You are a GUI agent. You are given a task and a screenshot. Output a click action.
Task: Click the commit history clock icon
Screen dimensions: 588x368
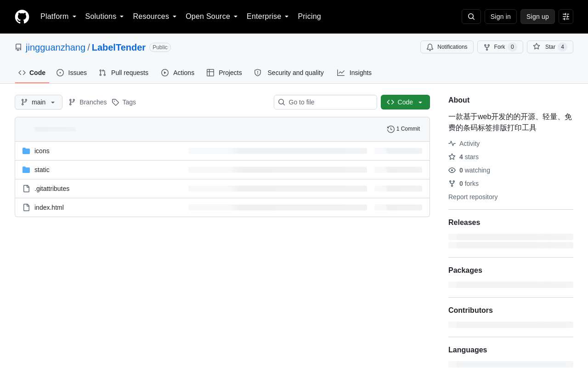point(391,129)
